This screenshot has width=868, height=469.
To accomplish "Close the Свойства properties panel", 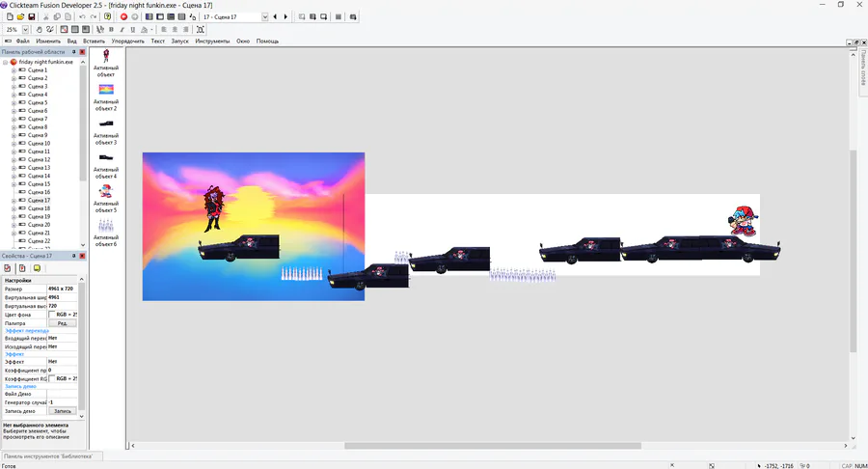I will [x=83, y=256].
